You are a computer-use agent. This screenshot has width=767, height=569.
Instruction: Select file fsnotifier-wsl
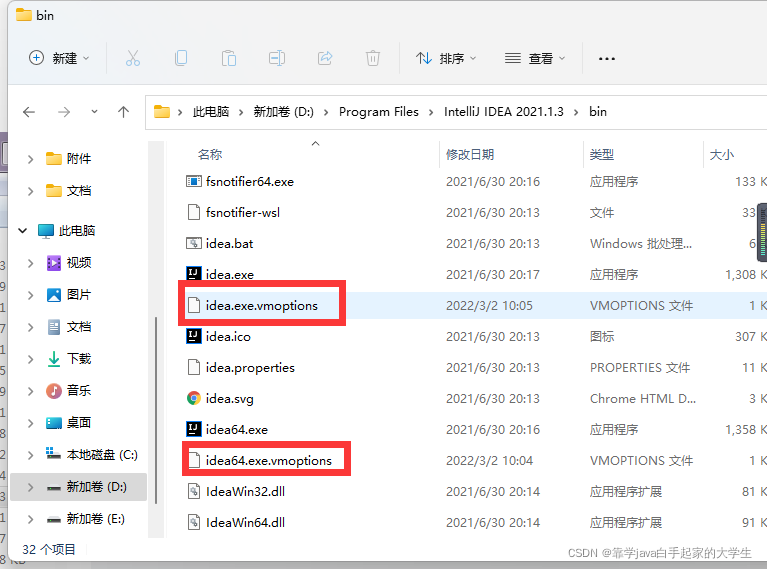tap(243, 213)
